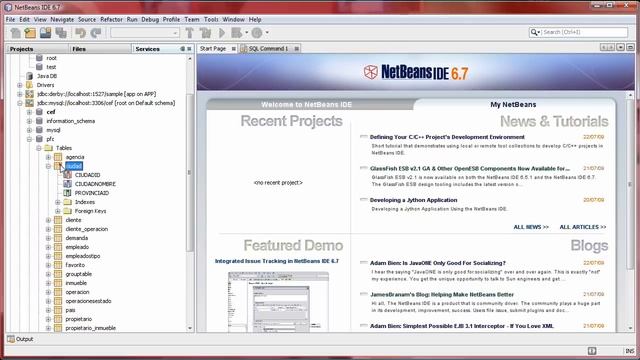This screenshot has height=360, width=640.
Task: Open the ALL ARTICLES link
Action: [582, 227]
